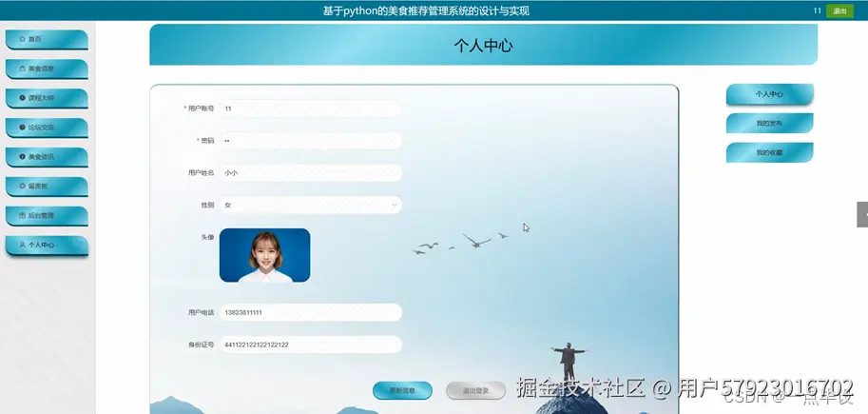Go to 首页 in the sidebar
Screen dimensions: 868x414
47,39
